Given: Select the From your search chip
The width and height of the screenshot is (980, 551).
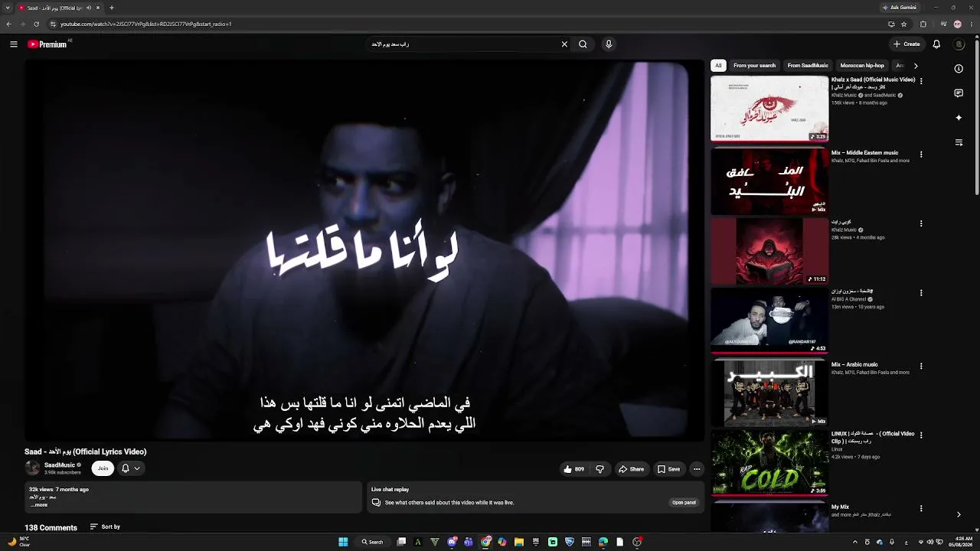Looking at the screenshot, I should [x=754, y=66].
